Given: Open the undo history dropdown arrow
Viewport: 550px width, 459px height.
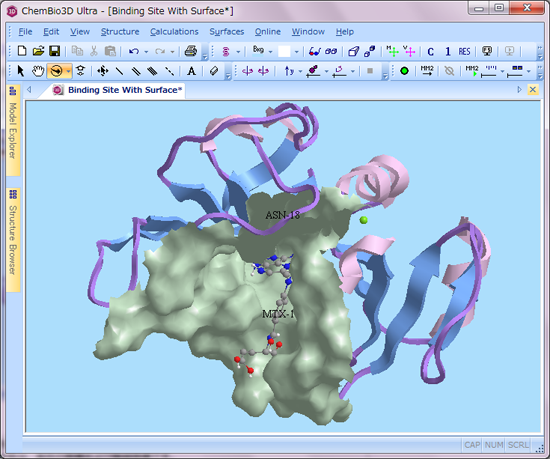Looking at the screenshot, I should (146, 52).
